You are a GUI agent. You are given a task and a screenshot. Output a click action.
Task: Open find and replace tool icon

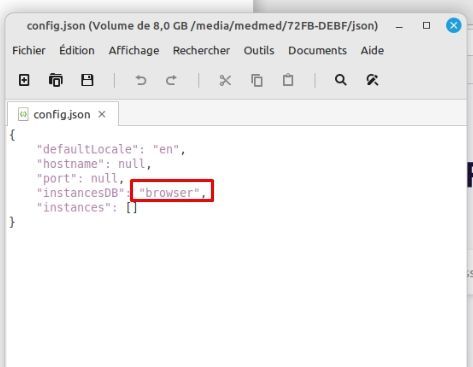[x=372, y=80]
